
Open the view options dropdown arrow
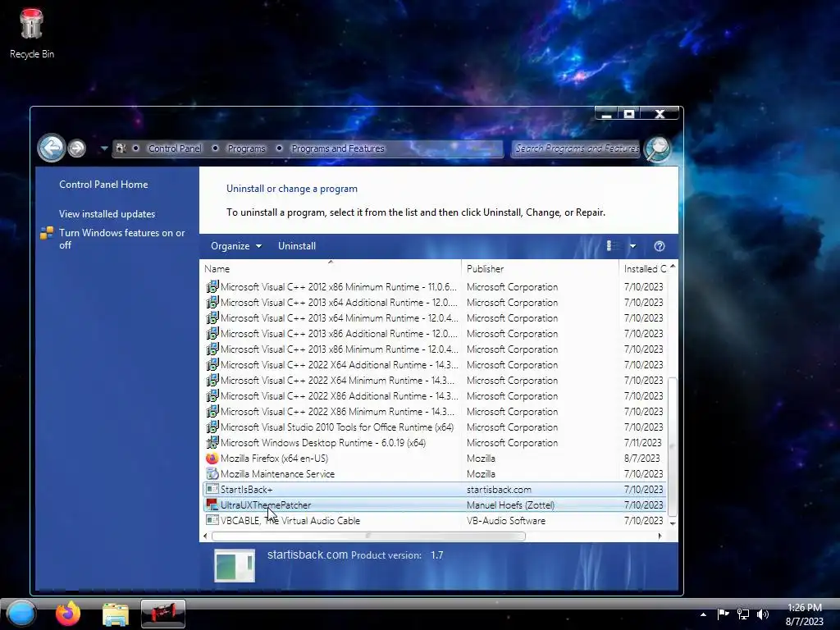coord(632,246)
